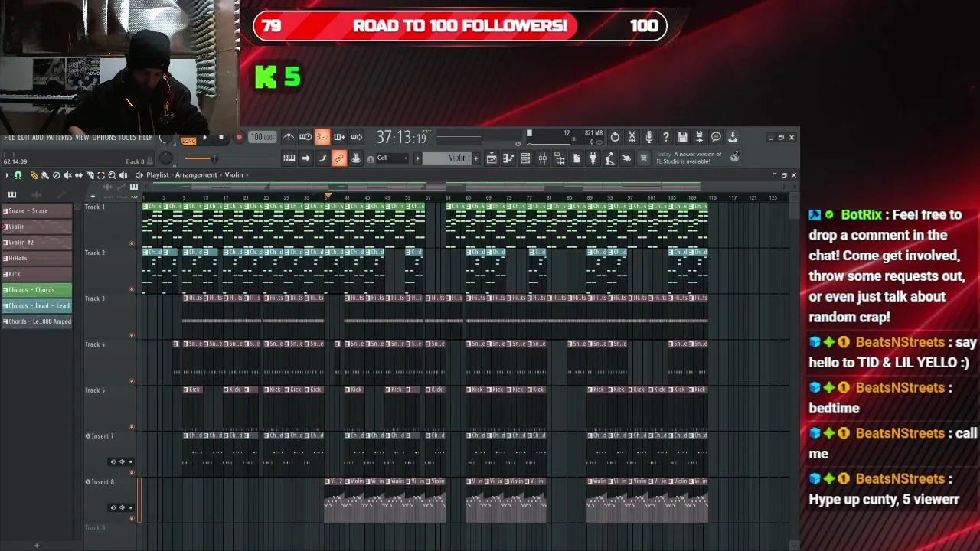The height and width of the screenshot is (551, 980).
Task: Open the plugin picker plug icon
Action: tap(593, 158)
